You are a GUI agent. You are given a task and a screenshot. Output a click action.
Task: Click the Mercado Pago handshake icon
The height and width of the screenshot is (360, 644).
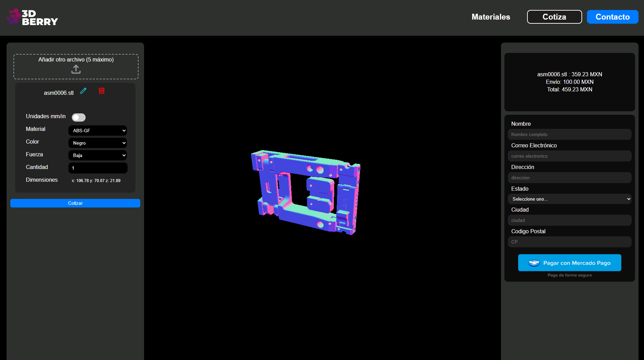point(534,263)
